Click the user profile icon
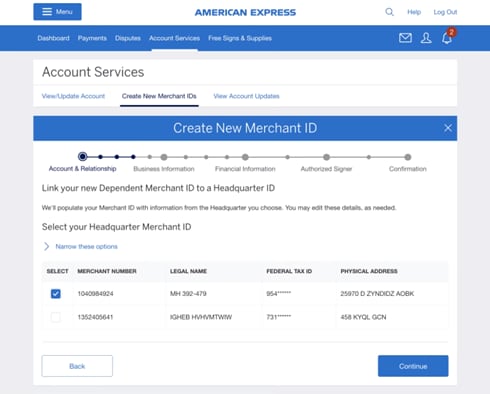Image resolution: width=490 pixels, height=394 pixels. pyautogui.click(x=426, y=38)
